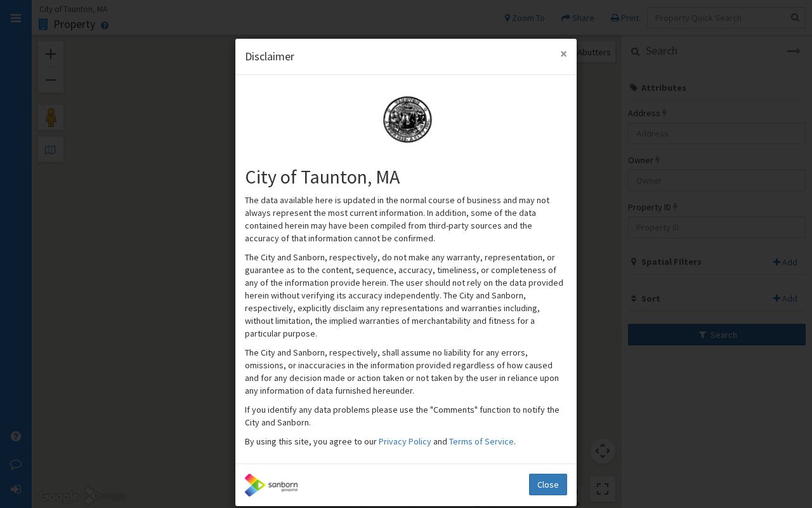The image size is (812, 508).
Task: Collapse the Search panel with arrow
Action: coord(794,51)
